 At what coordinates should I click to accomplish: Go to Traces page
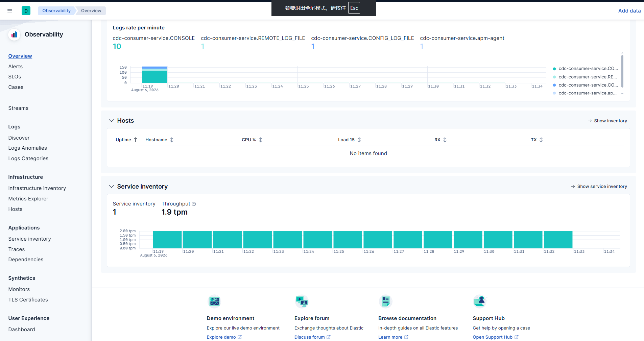point(17,249)
